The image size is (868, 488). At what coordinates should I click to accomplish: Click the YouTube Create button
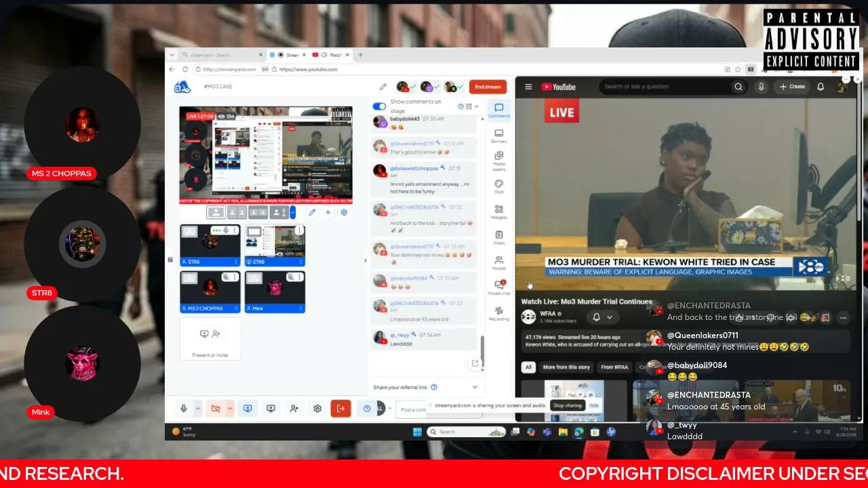tap(792, 87)
